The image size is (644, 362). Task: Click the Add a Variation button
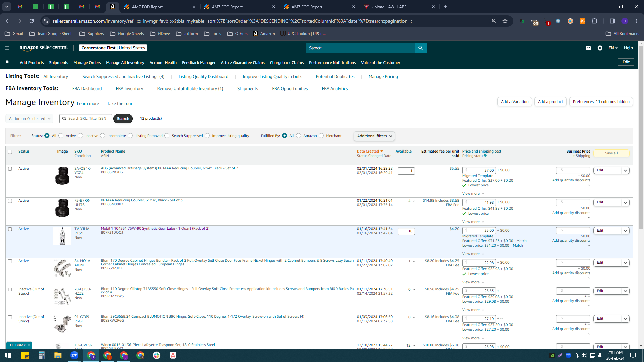515,102
